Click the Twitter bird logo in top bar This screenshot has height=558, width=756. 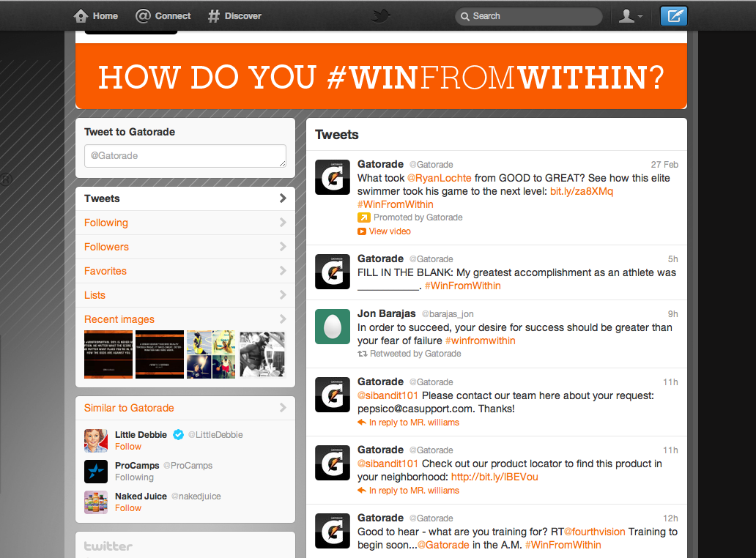click(381, 16)
